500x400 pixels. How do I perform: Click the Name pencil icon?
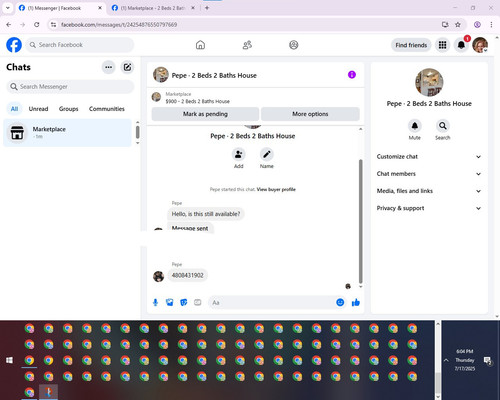[267, 154]
